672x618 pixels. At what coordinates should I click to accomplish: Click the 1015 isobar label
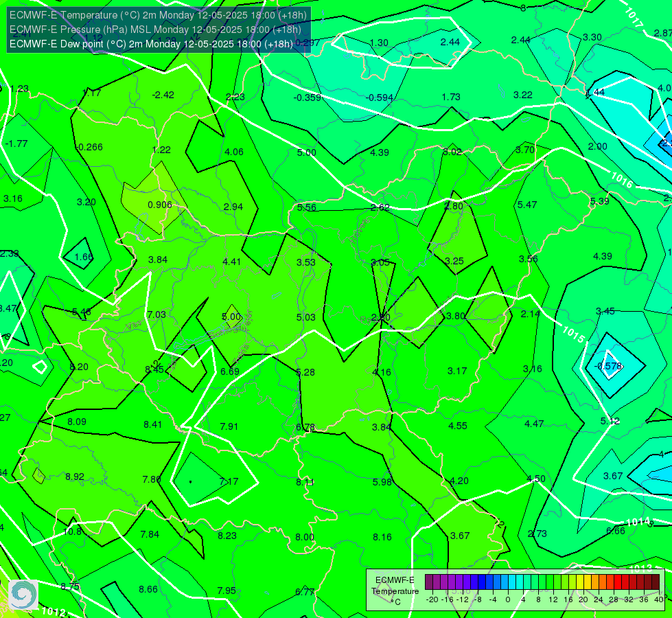point(573,334)
